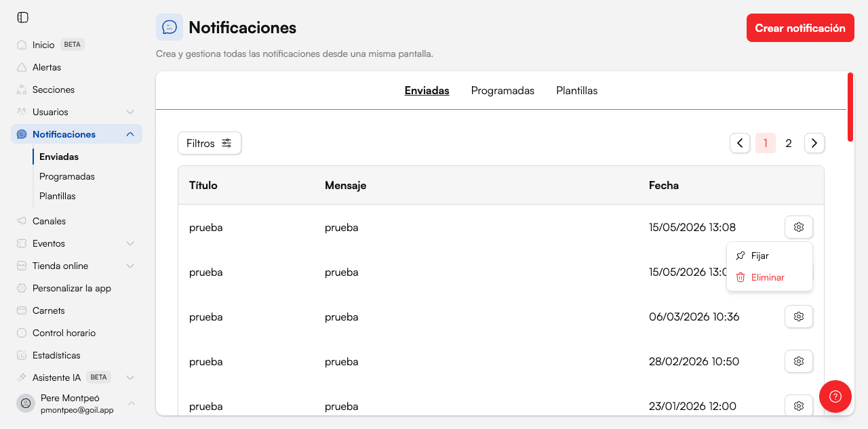This screenshot has width=868, height=429.
Task: Open gear settings for 06/03/2026 10:36 row
Action: pos(799,316)
